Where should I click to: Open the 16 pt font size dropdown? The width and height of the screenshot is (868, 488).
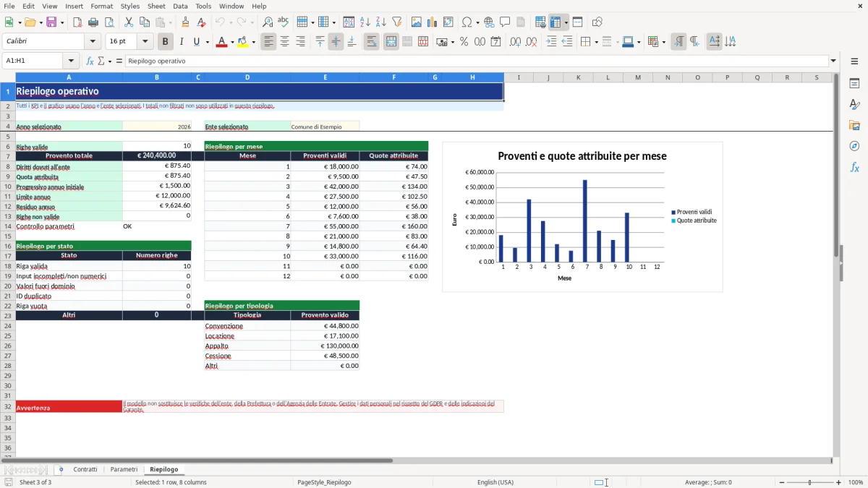(x=145, y=42)
